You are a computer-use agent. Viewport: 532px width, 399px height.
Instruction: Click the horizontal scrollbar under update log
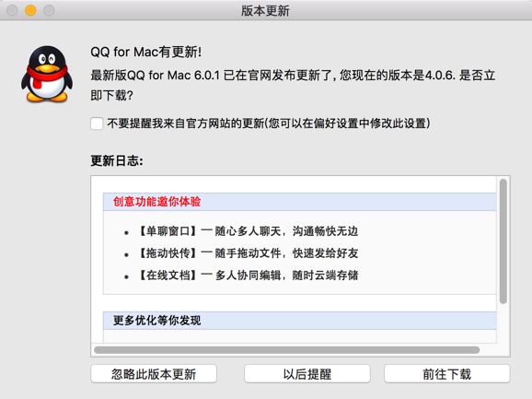click(286, 350)
